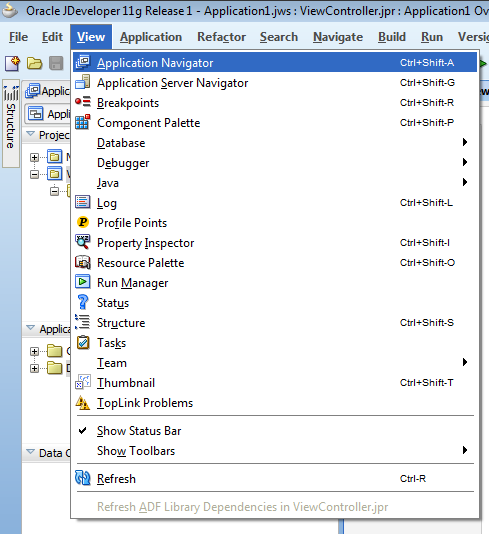The width and height of the screenshot is (489, 534).
Task: Open the Run menu
Action: pos(432,37)
